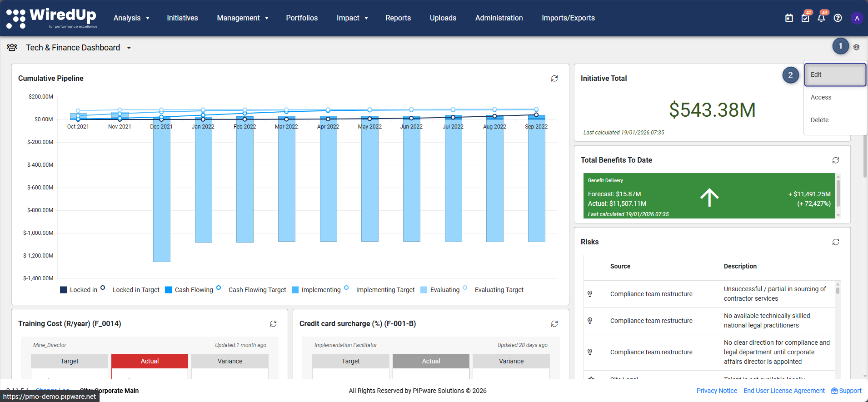The image size is (868, 402).
Task: Toggle Evaluating Target legend entry
Action: [493, 290]
